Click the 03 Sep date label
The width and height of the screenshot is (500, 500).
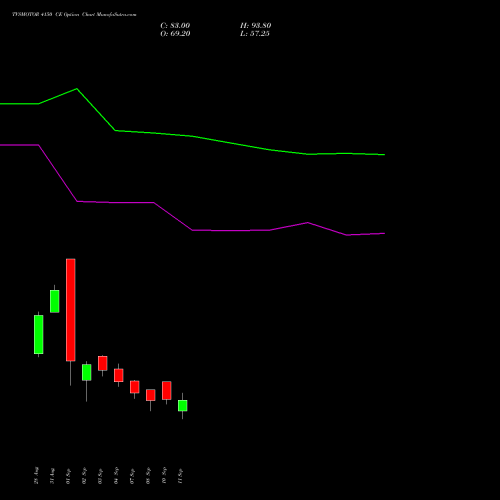tap(100, 475)
